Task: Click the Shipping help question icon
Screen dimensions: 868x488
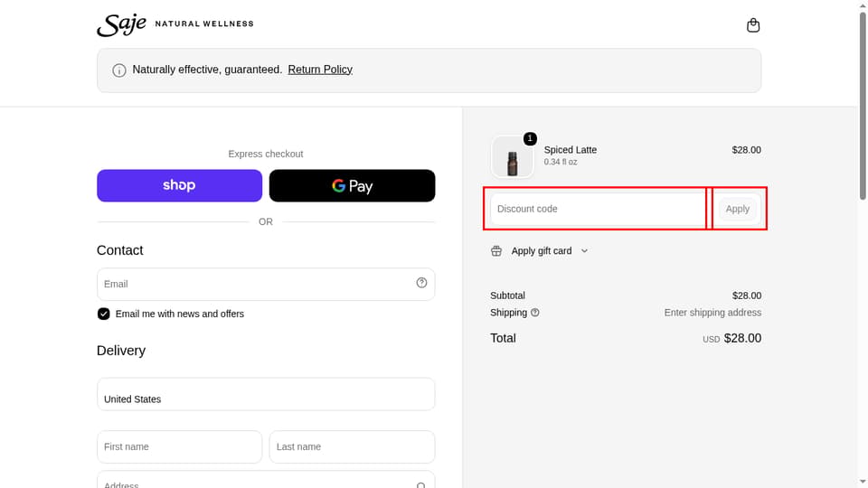Action: click(534, 313)
